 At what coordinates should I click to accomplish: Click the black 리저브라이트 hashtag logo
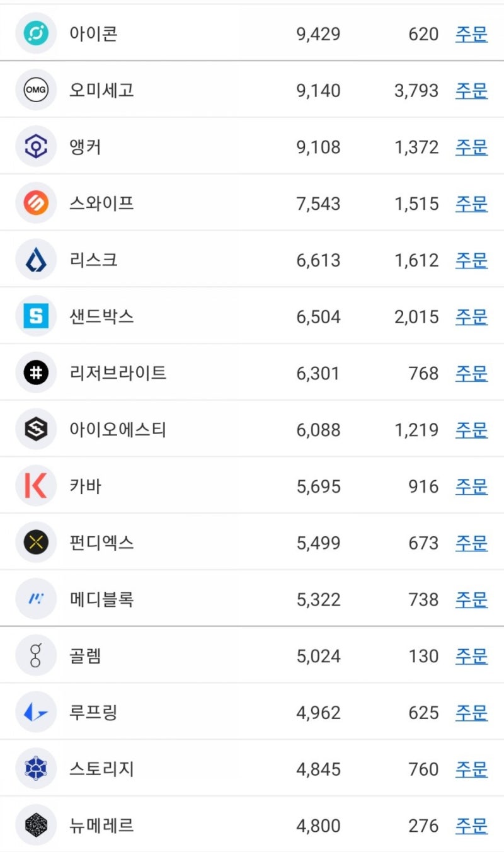36,372
